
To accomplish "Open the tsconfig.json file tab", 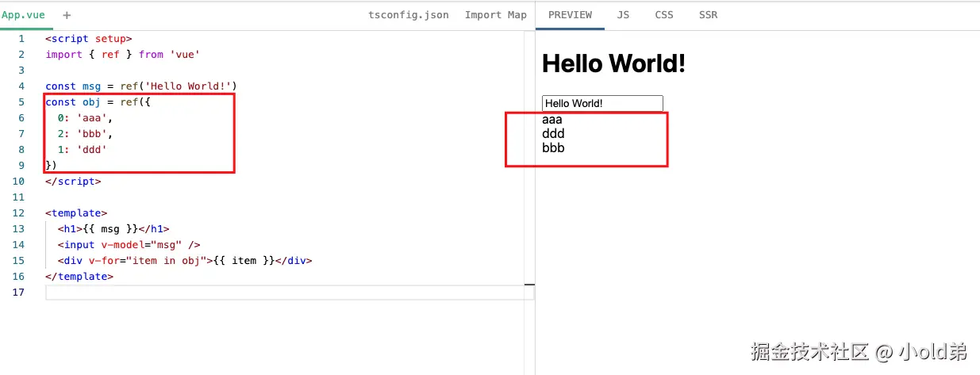I will pyautogui.click(x=409, y=15).
